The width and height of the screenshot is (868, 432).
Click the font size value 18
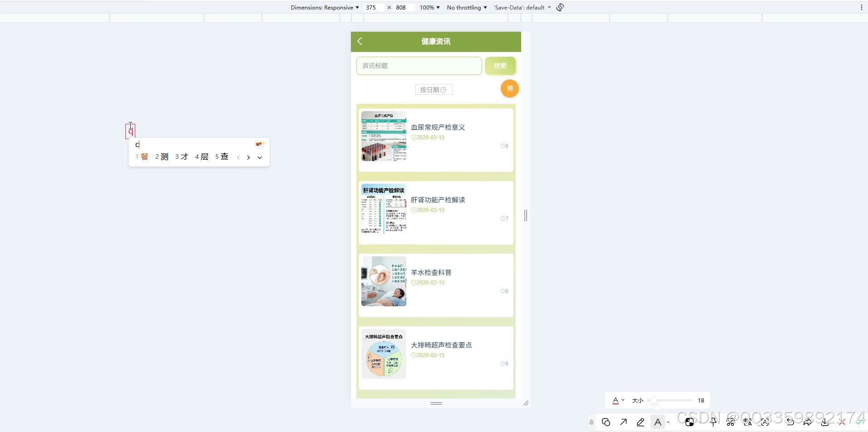click(701, 400)
